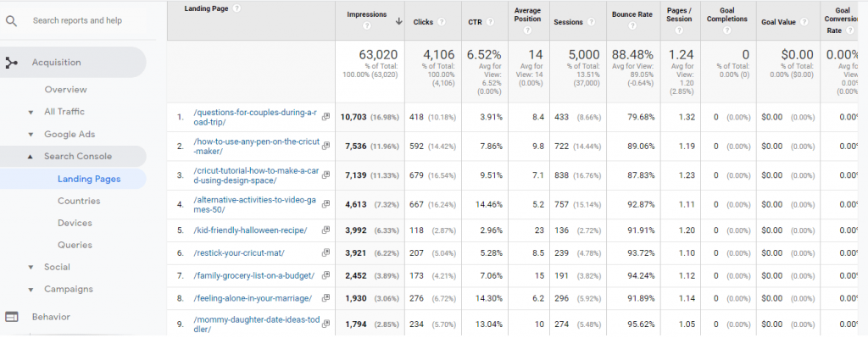Open /kid-friendly-halloween-recipe/ link
The height and width of the screenshot is (338, 868).
coord(250,230)
